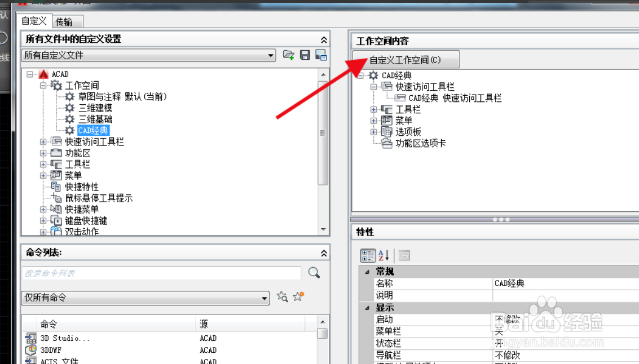The height and width of the screenshot is (364, 639).
Task: Expand the 工具栏 node in left tree
Action: [43, 165]
